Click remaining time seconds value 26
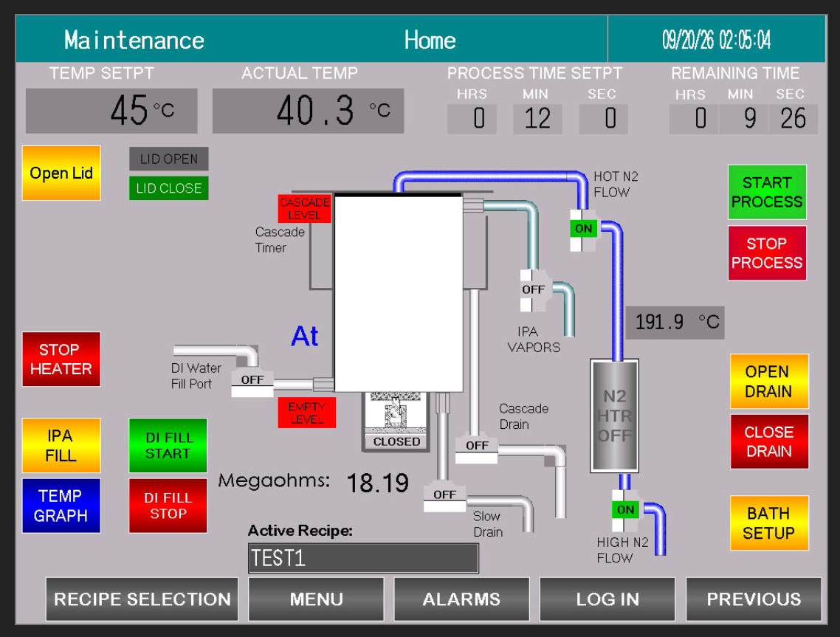Image resolution: width=840 pixels, height=637 pixels. pyautogui.click(x=793, y=118)
